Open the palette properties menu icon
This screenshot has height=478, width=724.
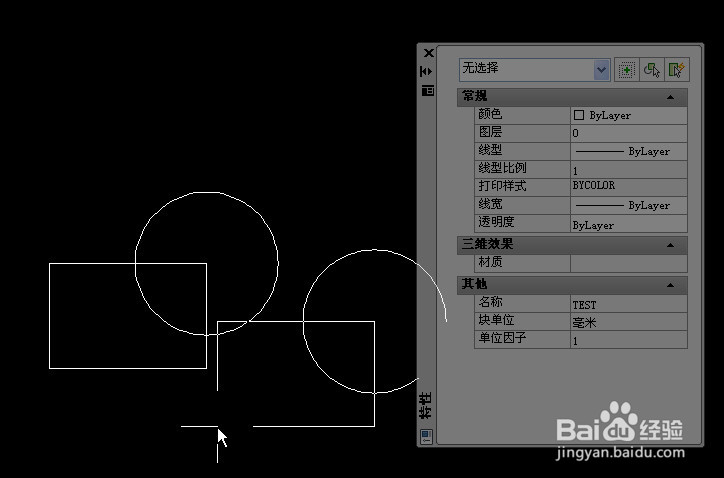click(428, 91)
